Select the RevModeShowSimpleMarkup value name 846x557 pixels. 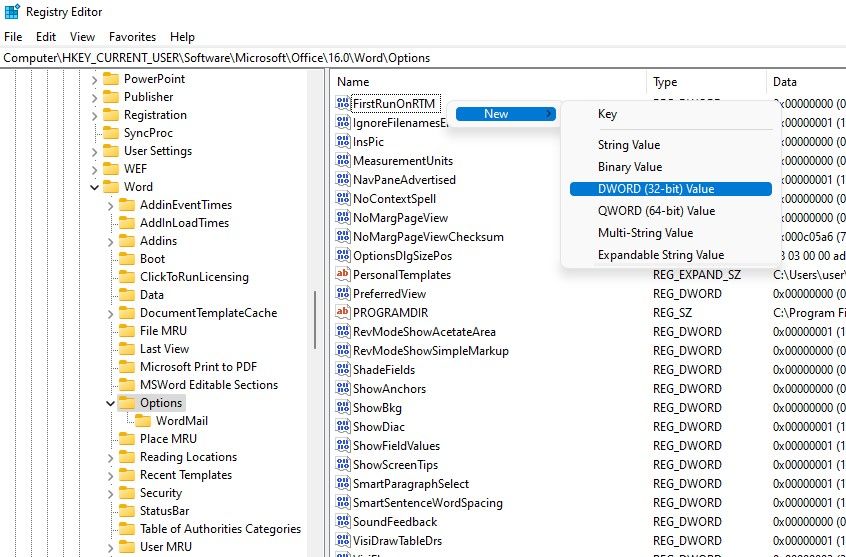pyautogui.click(x=431, y=351)
